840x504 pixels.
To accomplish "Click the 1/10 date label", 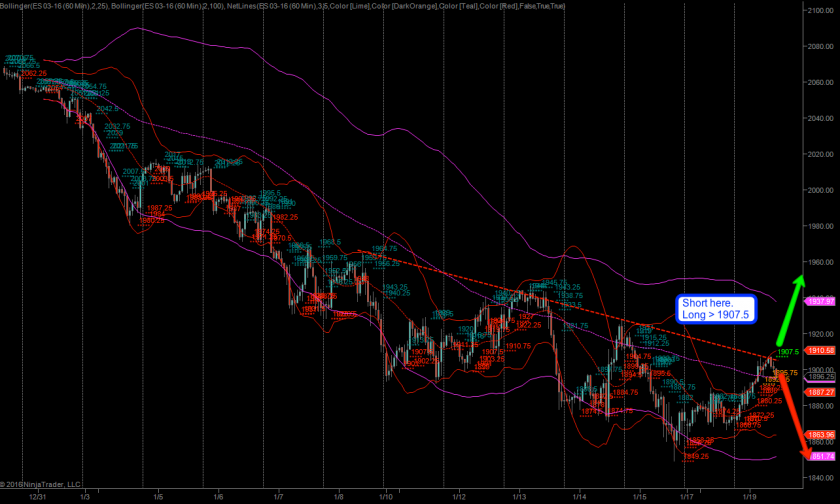I will 386,497.
